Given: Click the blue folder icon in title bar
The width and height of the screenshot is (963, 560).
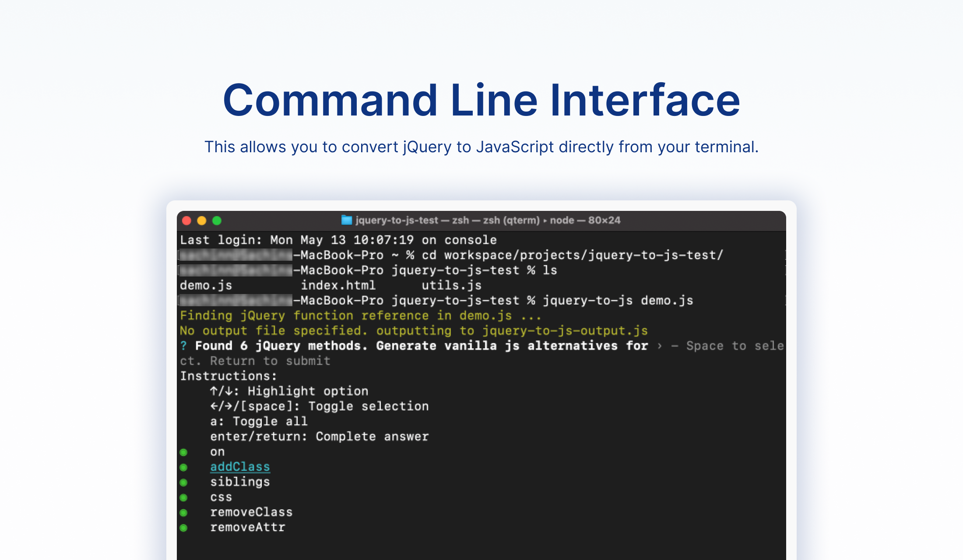Looking at the screenshot, I should [x=346, y=220].
